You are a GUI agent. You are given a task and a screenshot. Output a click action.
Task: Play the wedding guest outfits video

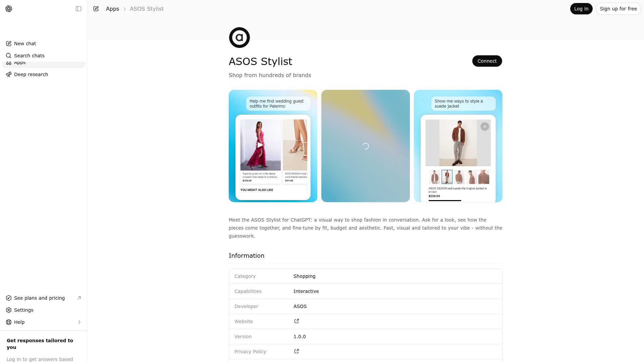click(x=260, y=145)
